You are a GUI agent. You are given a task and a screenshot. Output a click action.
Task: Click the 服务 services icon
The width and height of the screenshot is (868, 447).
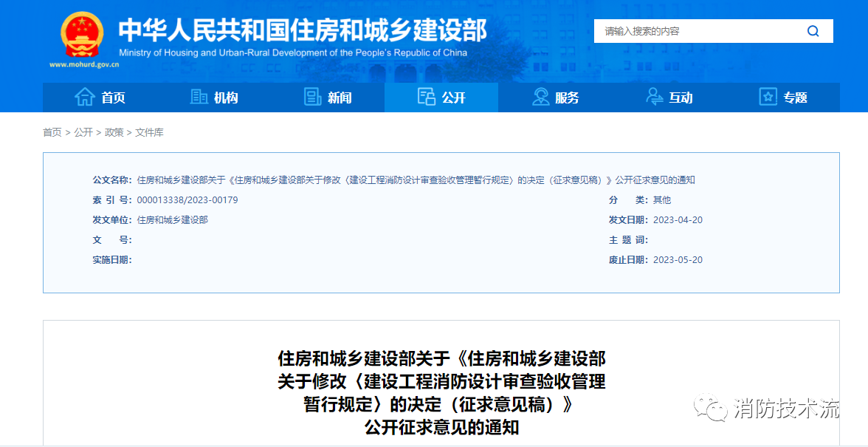click(540, 97)
